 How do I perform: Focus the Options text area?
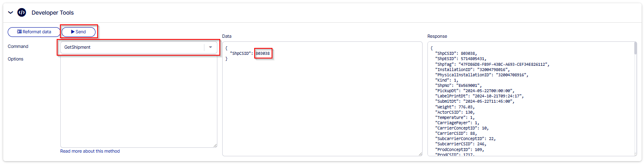(138, 101)
